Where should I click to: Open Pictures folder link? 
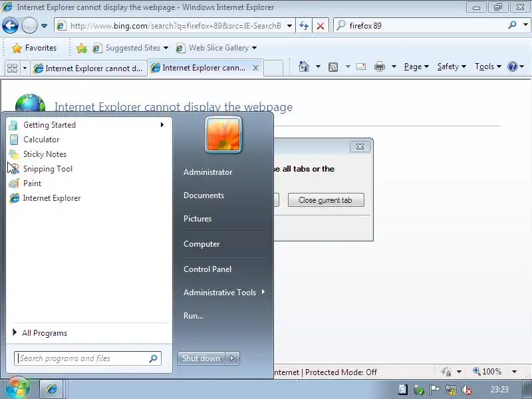(198, 219)
